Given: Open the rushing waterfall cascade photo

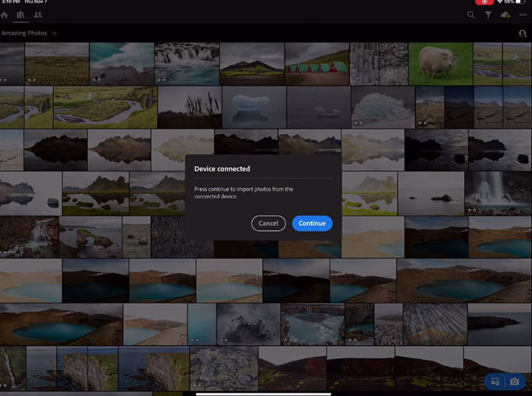Looking at the screenshot, I should tap(187, 64).
